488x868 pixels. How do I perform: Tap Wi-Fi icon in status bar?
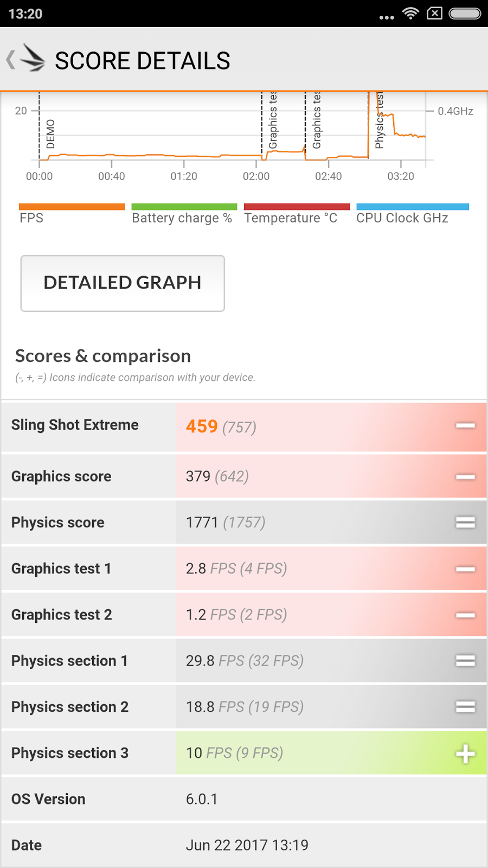click(410, 14)
